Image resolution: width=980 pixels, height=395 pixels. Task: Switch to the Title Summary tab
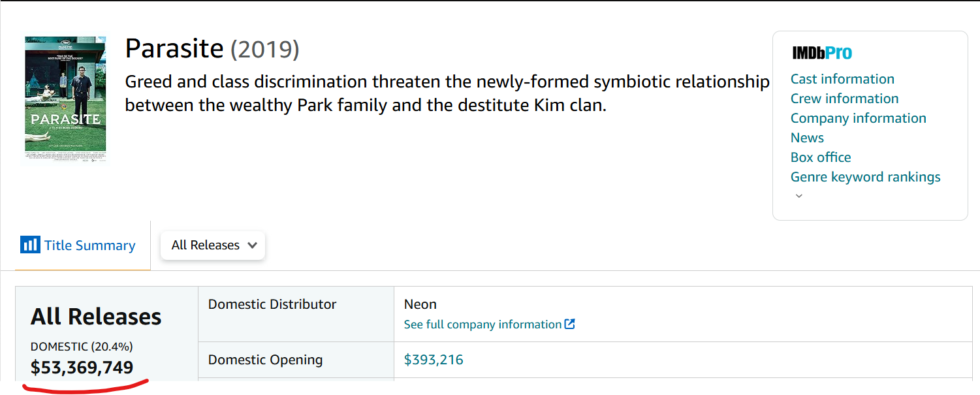(x=89, y=245)
